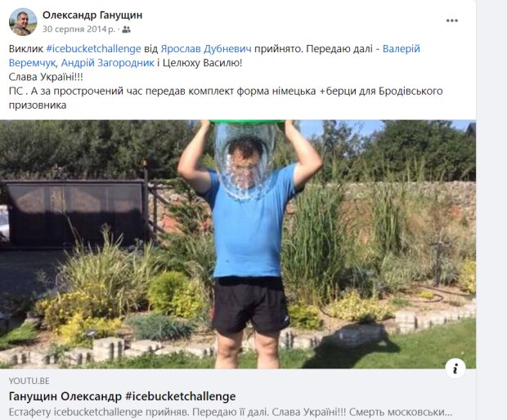Viewport: 507px width, 420px height.
Task: Open the post options three-dots menu
Action: click(451, 20)
